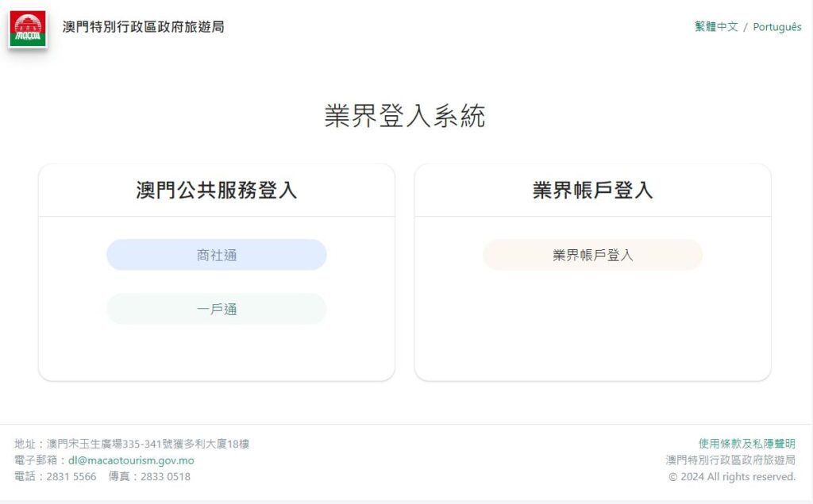This screenshot has height=504, width=813.
Task: Click the 電子郵箱 label in footer
Action: 36,460
